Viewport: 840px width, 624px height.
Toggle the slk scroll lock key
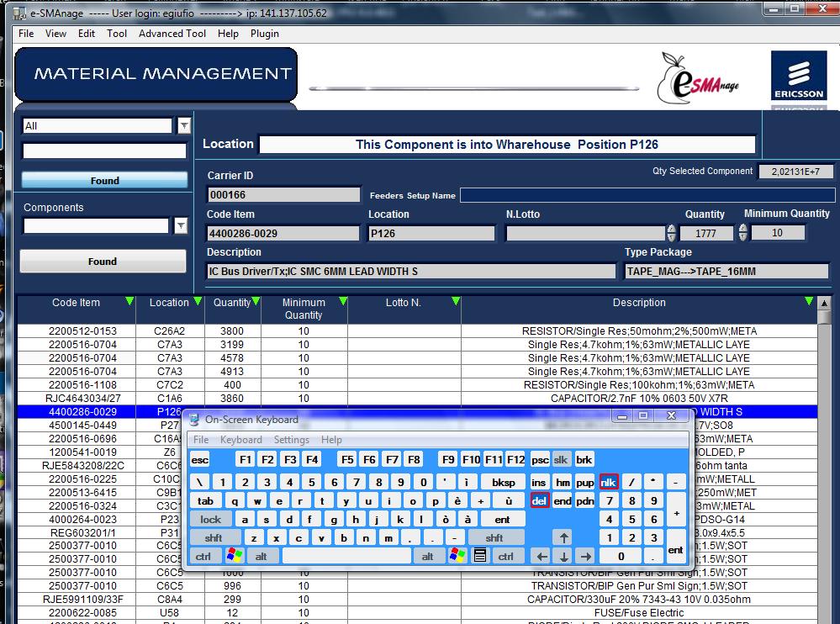(561, 460)
